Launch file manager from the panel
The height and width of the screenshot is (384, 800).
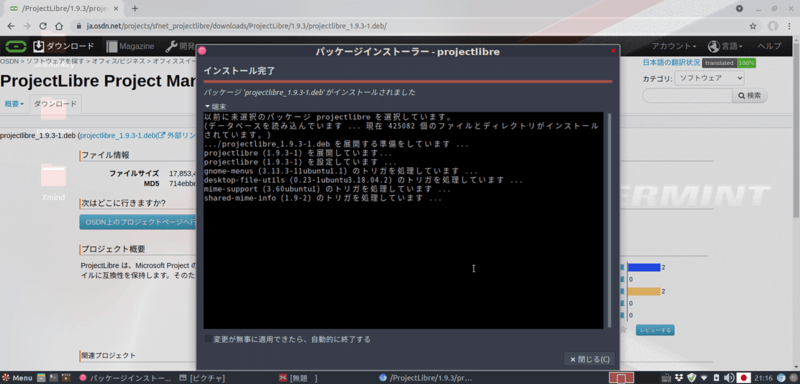[x=41, y=378]
